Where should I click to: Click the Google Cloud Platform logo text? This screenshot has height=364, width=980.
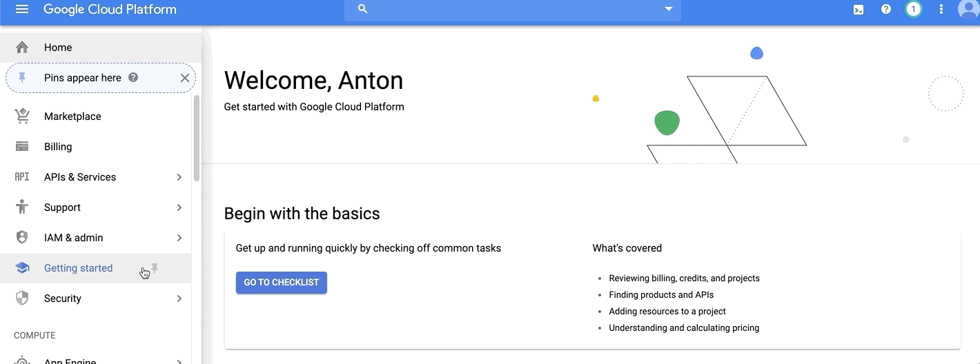pyautogui.click(x=110, y=10)
